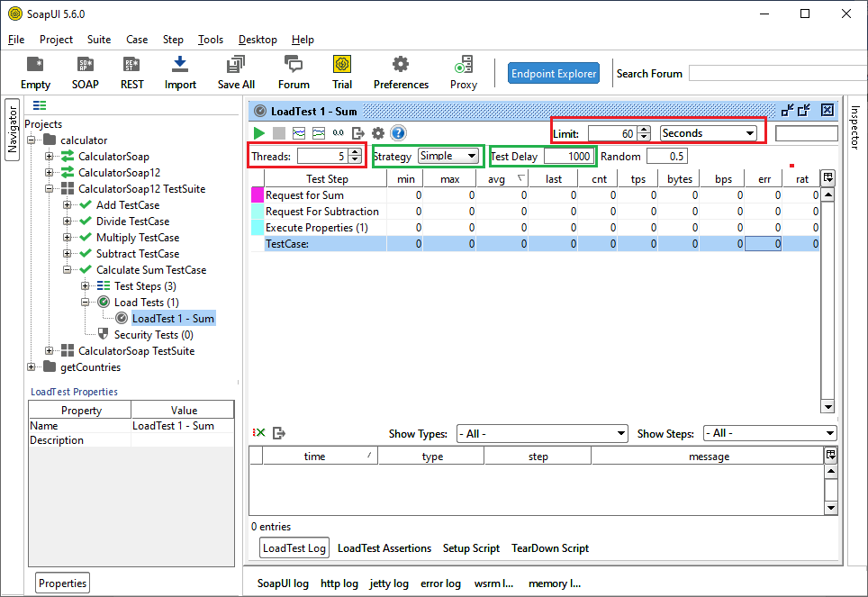Viewport: 868px width, 597px height.
Task: Open the http log tab
Action: [339, 583]
